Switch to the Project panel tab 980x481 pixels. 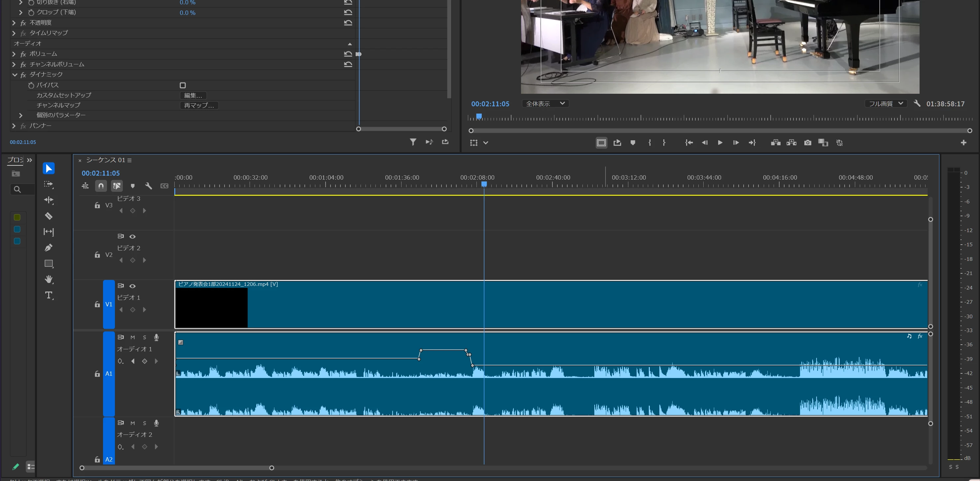coord(15,160)
